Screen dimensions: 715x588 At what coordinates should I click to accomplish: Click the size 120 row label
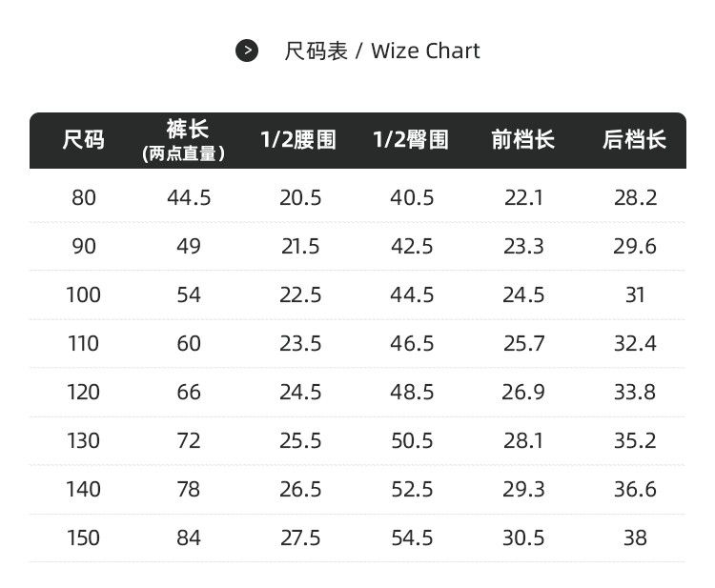[x=84, y=392]
